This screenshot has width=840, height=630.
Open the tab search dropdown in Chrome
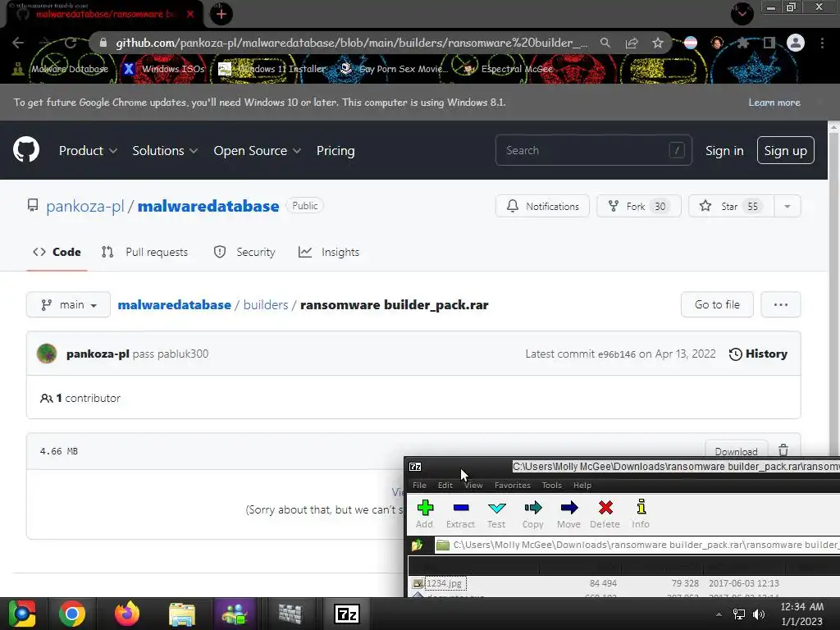point(742,13)
